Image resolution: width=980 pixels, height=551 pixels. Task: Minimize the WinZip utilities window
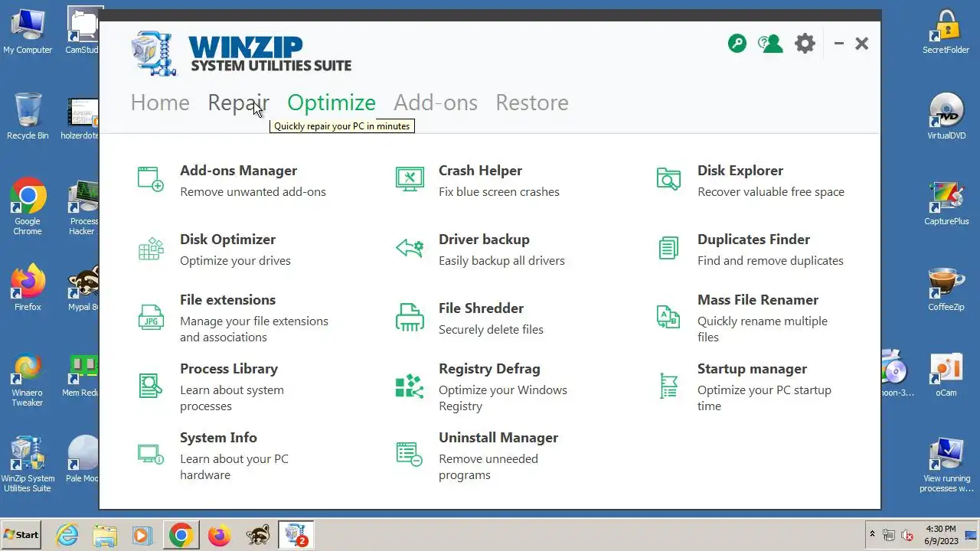tap(839, 44)
